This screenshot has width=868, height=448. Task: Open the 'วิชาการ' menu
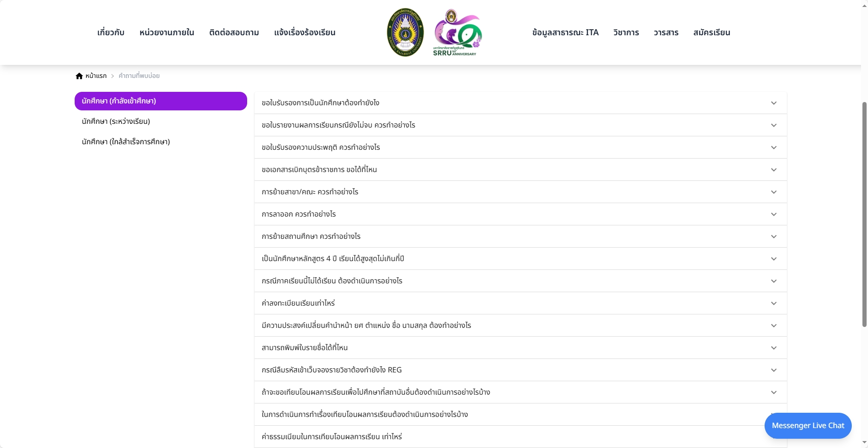pos(626,32)
